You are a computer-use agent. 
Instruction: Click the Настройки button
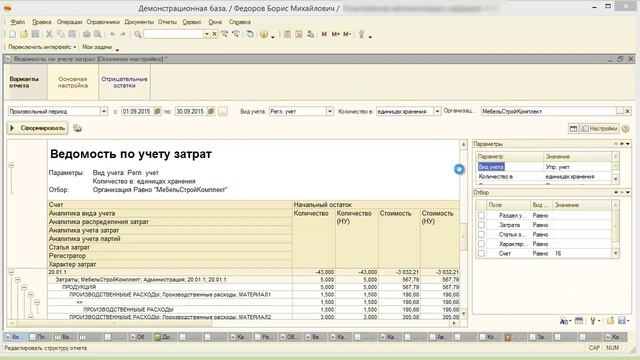(599, 129)
